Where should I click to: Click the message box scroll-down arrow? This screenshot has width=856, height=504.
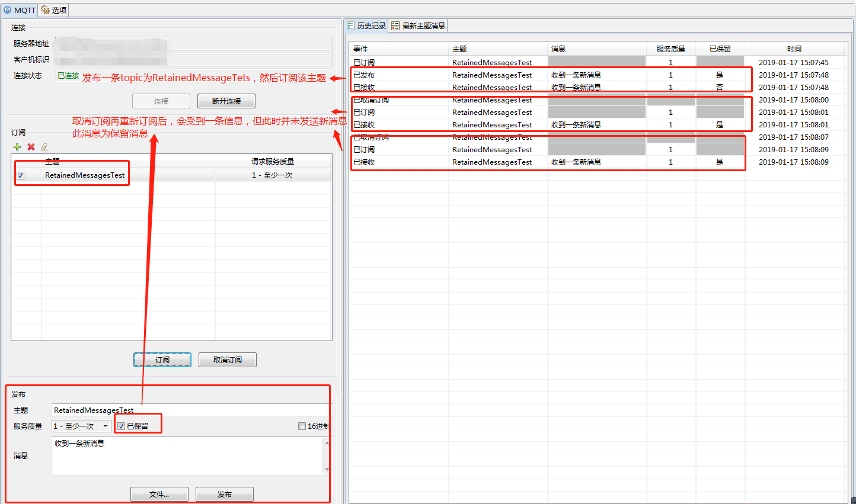tap(327, 470)
